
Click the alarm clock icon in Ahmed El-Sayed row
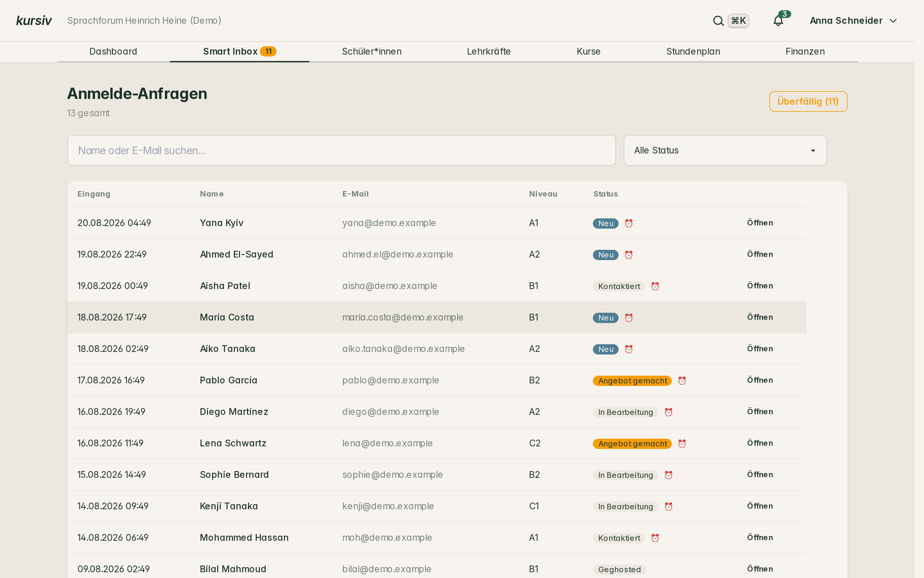[629, 255]
